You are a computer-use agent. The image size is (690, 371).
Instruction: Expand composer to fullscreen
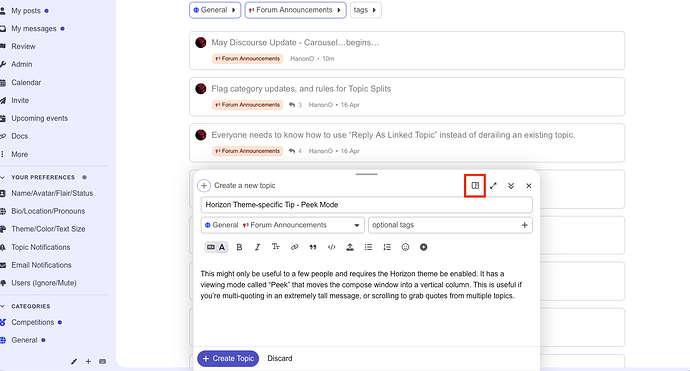click(x=493, y=186)
